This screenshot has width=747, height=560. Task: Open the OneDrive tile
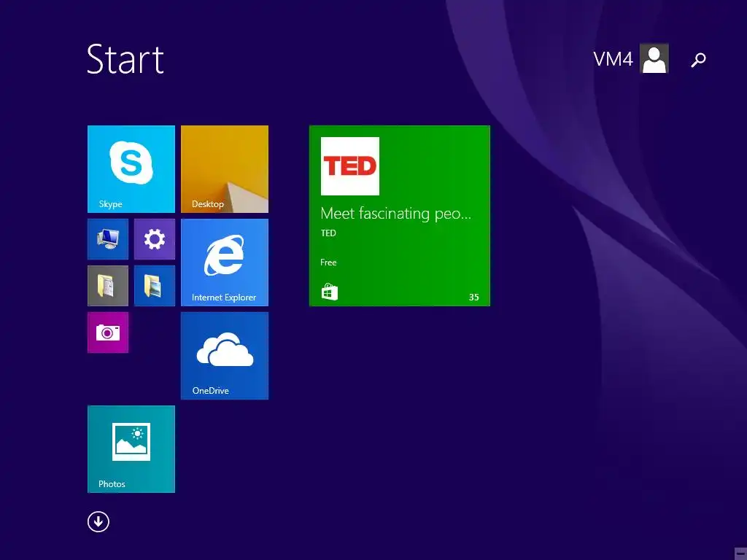[225, 356]
